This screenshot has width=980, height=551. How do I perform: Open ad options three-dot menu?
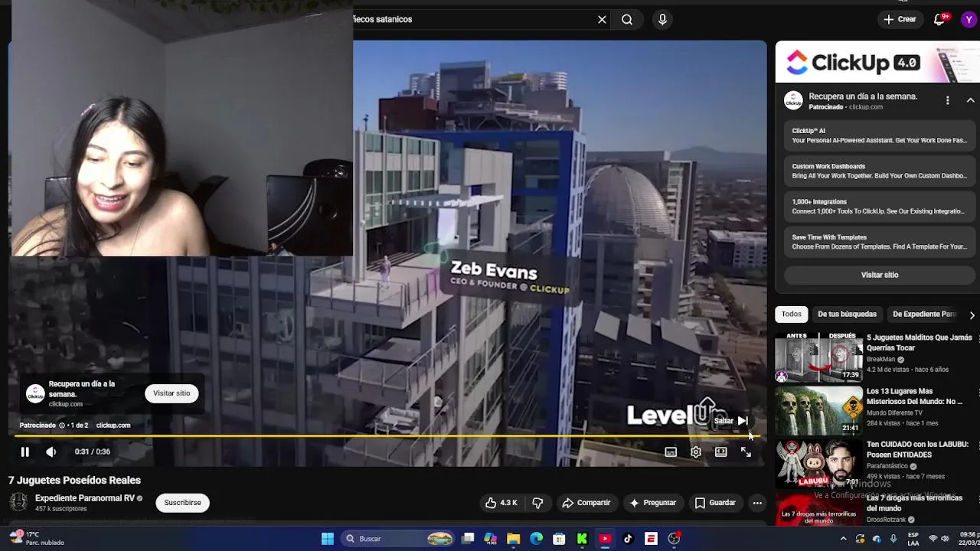(948, 101)
